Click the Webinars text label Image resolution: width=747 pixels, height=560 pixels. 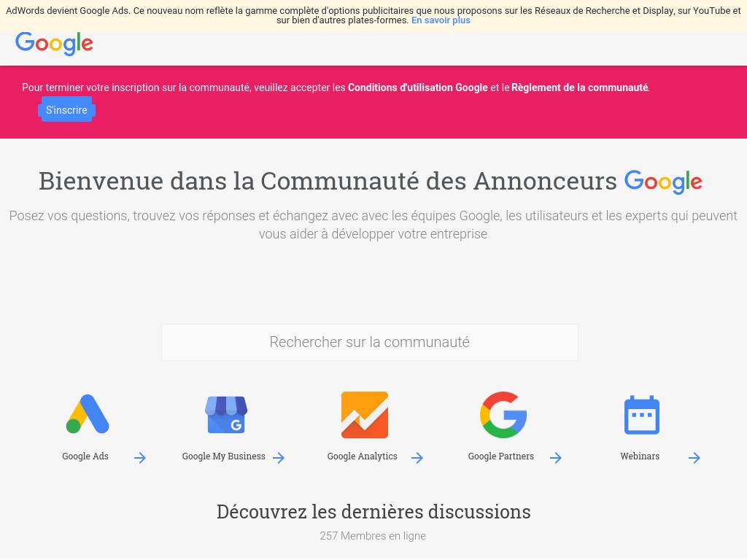(x=640, y=456)
